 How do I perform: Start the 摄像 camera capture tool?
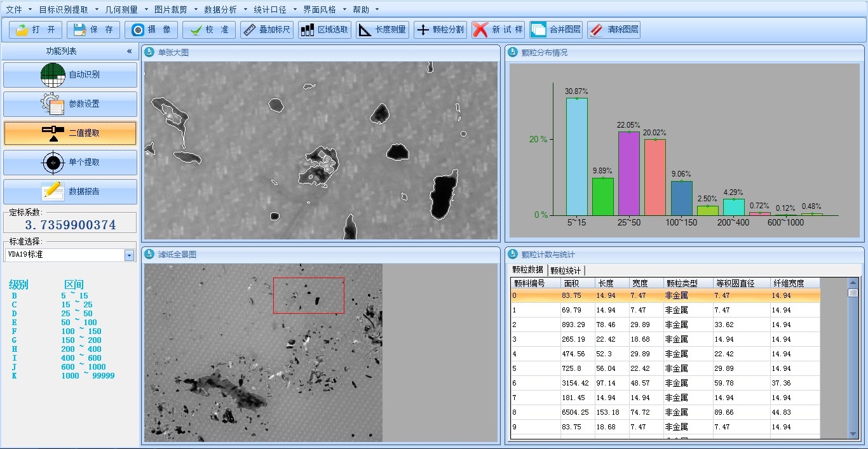click(151, 30)
